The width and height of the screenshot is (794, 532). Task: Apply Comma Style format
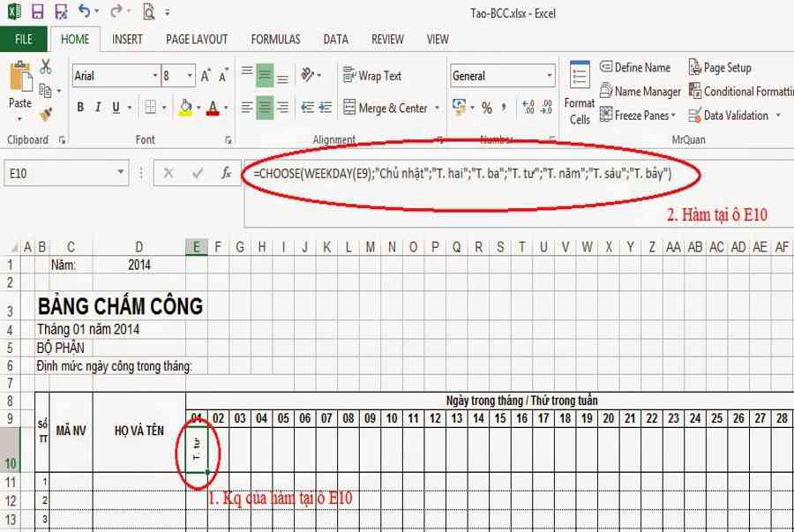click(504, 108)
